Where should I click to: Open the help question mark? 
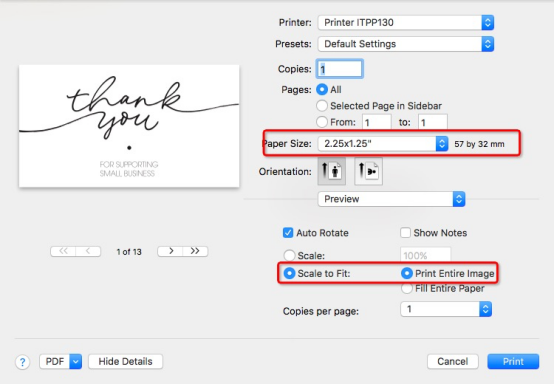[x=22, y=362]
